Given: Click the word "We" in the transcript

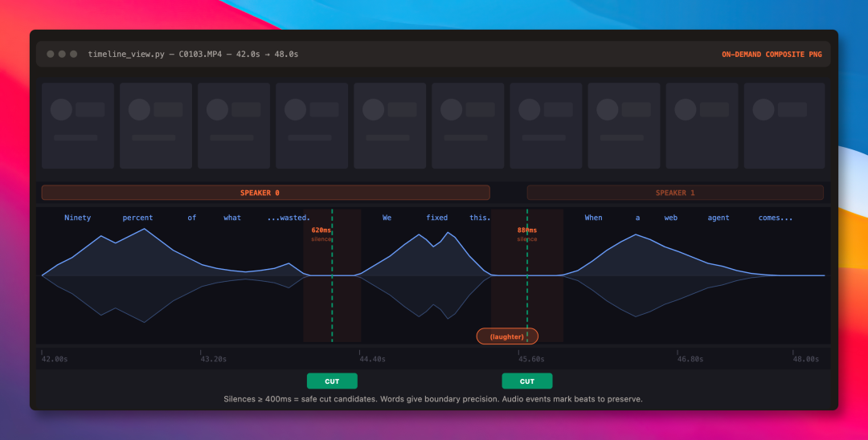Looking at the screenshot, I should tap(387, 218).
